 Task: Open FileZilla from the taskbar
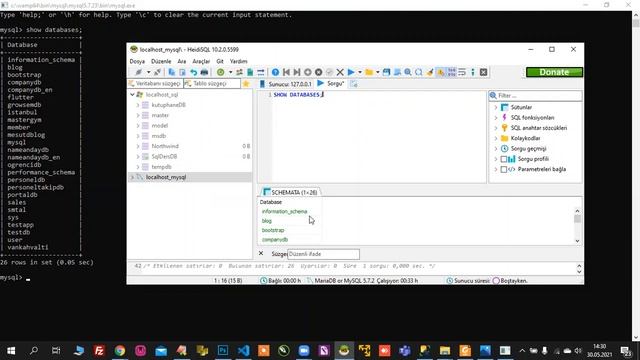click(x=99, y=350)
